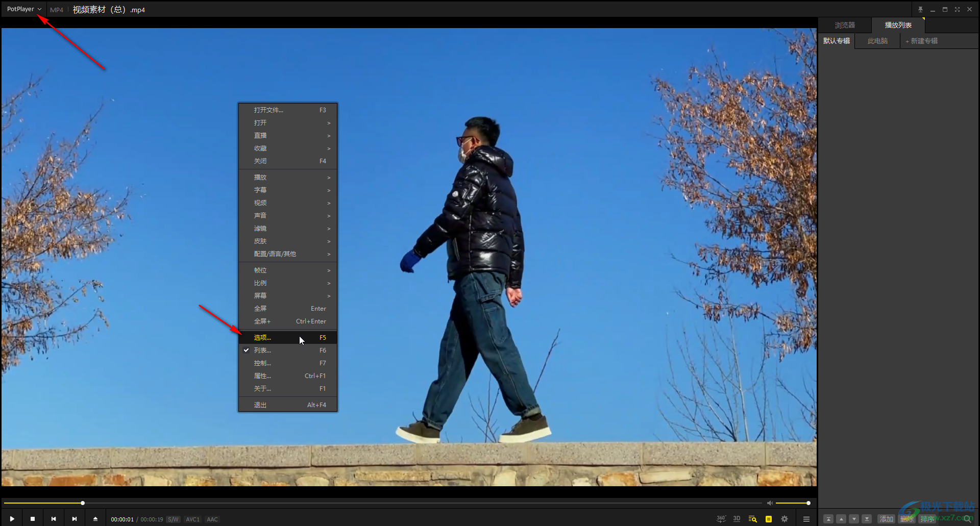The height and width of the screenshot is (526, 980).
Task: Open the three-line menu icon in control bar
Action: (806, 519)
